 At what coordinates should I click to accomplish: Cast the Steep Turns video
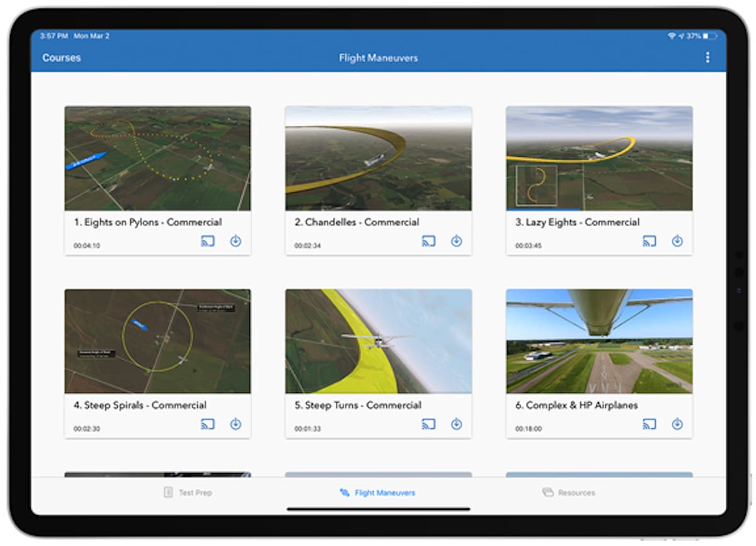[429, 424]
